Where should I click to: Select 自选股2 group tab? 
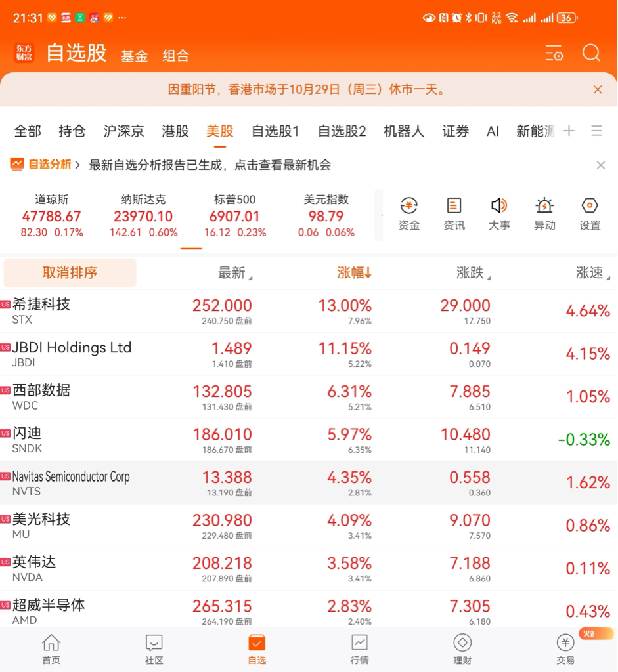pos(342,131)
